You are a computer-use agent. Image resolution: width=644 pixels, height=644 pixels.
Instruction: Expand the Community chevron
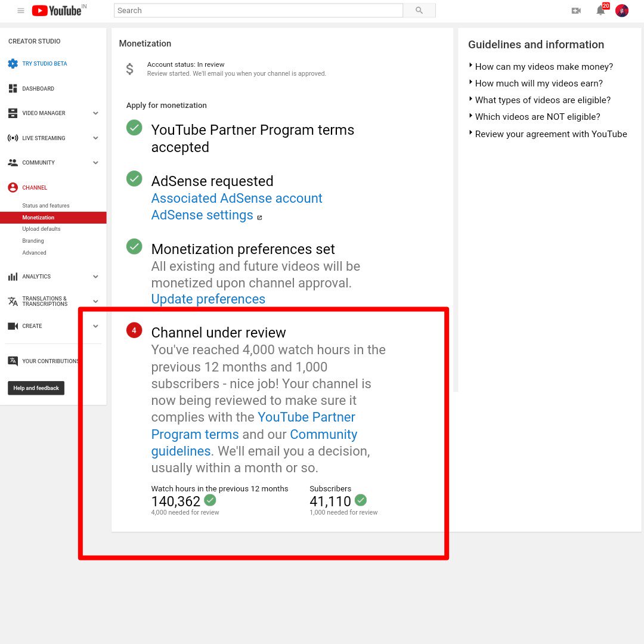[95, 163]
